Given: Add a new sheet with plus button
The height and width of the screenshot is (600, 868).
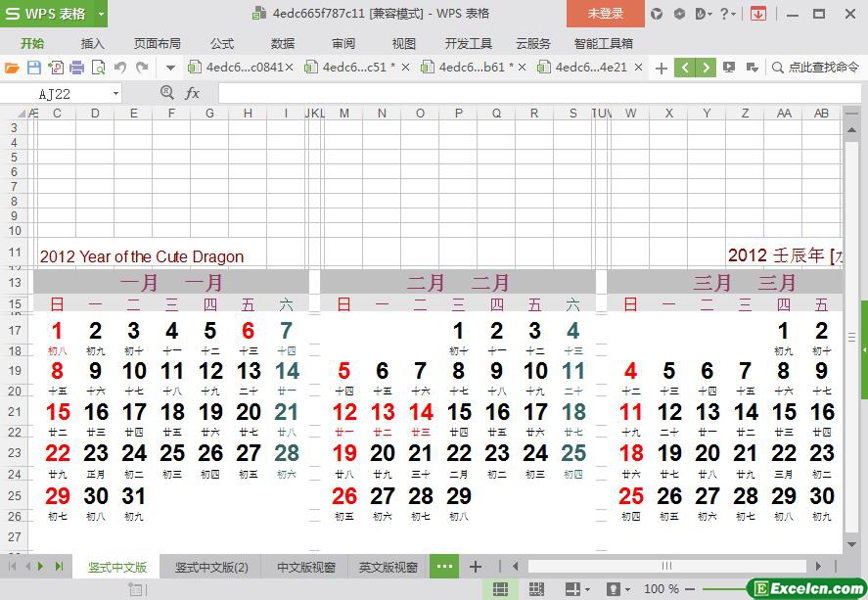Looking at the screenshot, I should tap(476, 567).
